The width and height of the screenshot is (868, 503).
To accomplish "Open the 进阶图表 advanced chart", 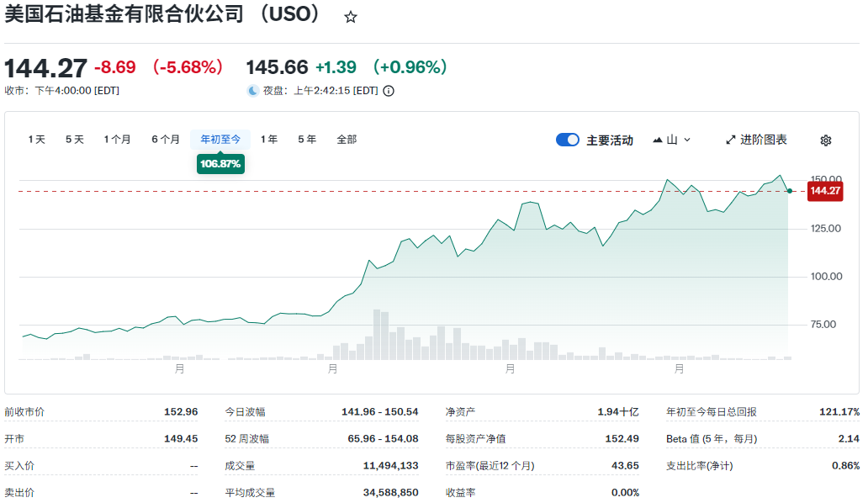I will pyautogui.click(x=756, y=140).
